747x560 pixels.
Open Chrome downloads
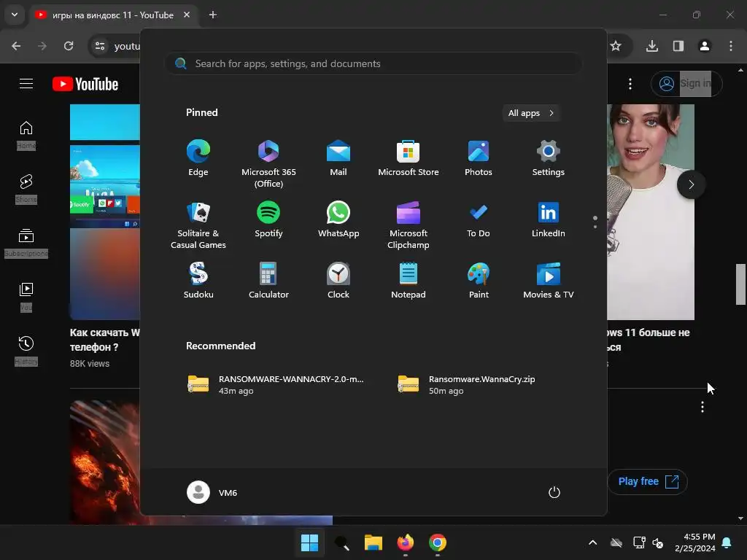[x=652, y=46]
